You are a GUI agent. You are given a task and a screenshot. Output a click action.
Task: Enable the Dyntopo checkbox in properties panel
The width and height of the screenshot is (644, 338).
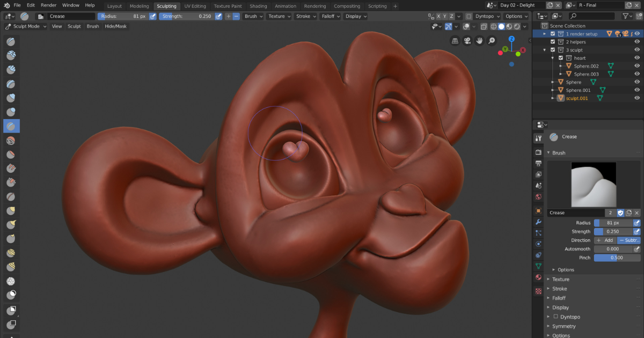tap(555, 317)
